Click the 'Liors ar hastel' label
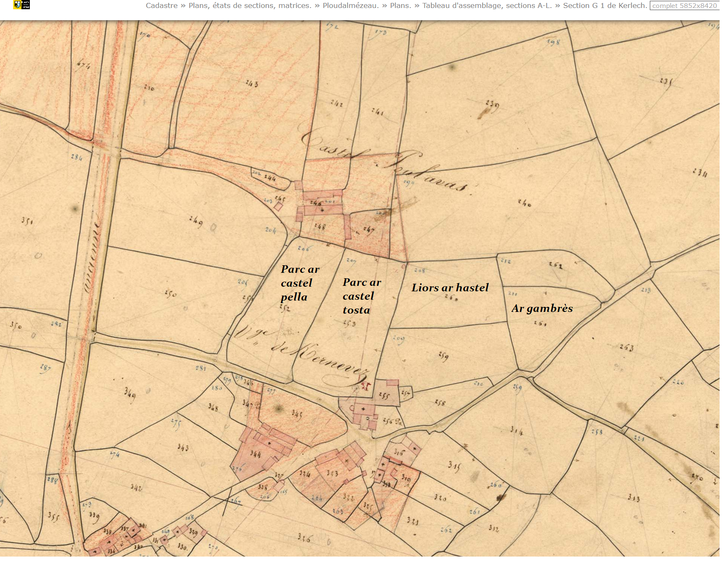728x570 pixels. point(450,288)
